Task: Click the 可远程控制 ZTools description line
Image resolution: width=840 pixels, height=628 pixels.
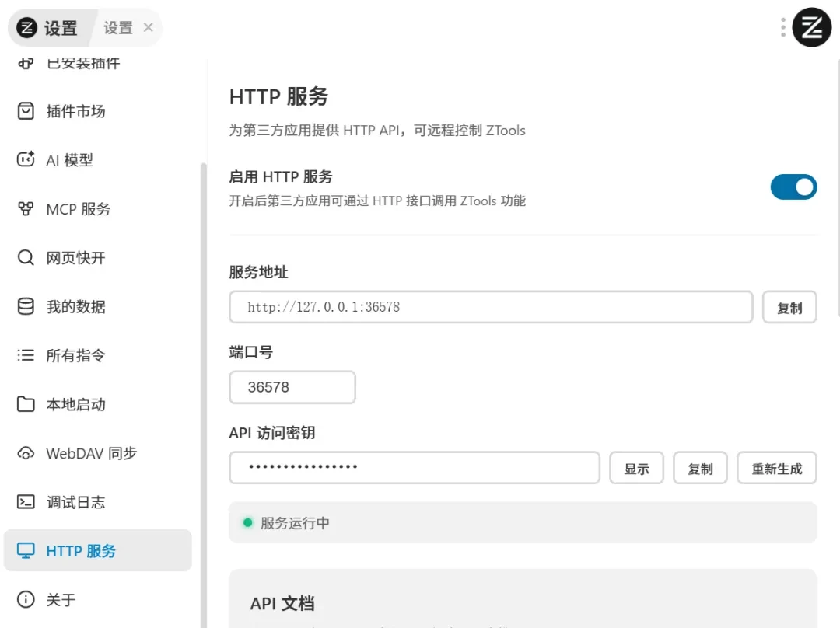Action: coord(377,131)
